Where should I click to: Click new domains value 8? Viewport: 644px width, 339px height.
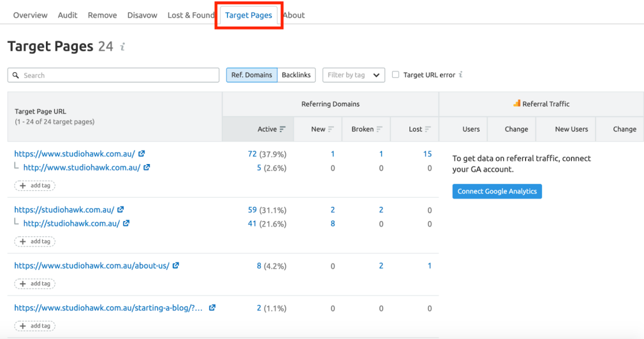click(333, 224)
